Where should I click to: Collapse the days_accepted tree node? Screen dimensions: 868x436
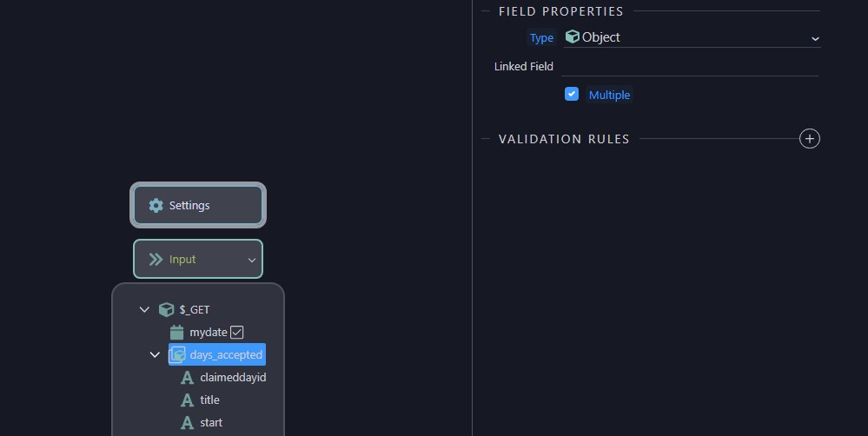[x=155, y=354]
